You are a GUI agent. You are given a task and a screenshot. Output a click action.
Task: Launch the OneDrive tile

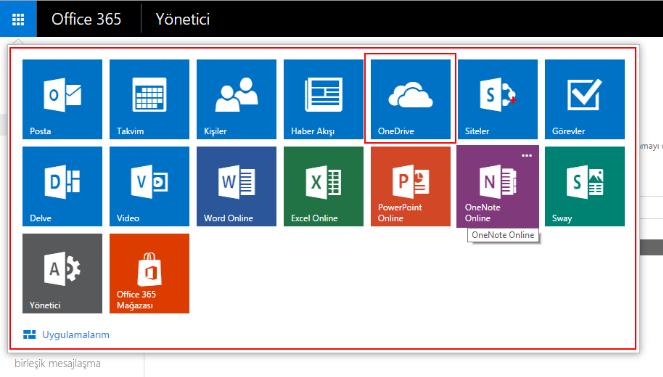tap(411, 99)
